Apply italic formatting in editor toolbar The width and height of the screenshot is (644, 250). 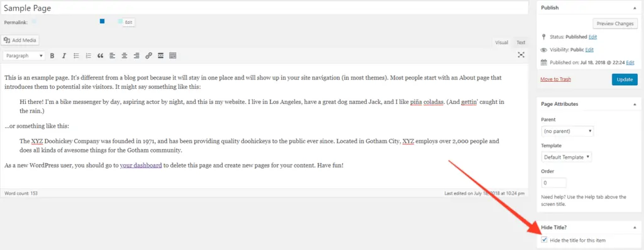64,55
